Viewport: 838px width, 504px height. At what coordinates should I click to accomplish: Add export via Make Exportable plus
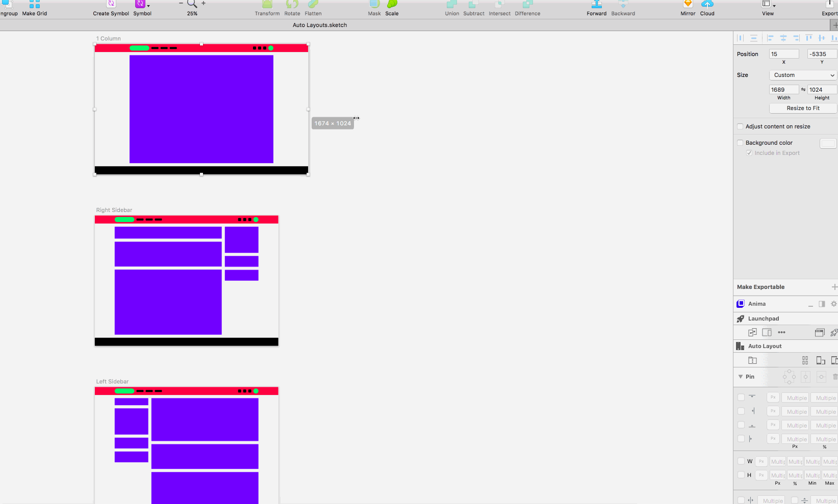point(834,287)
